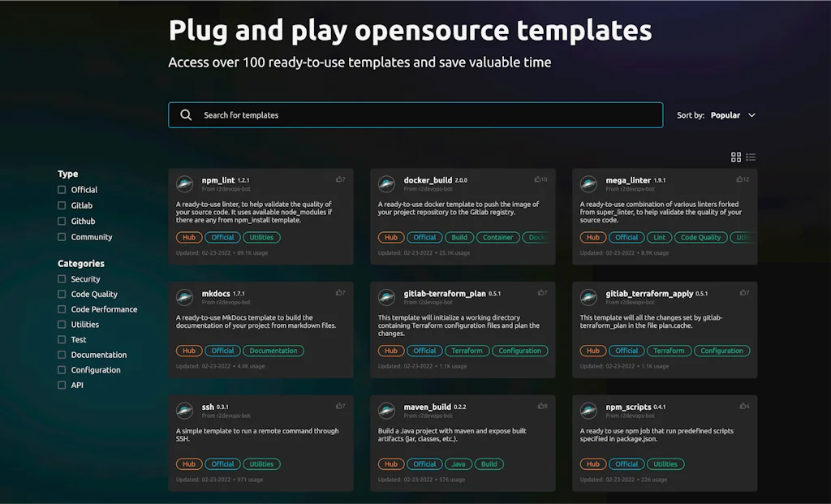
Task: Switch to grid view
Action: (x=736, y=157)
